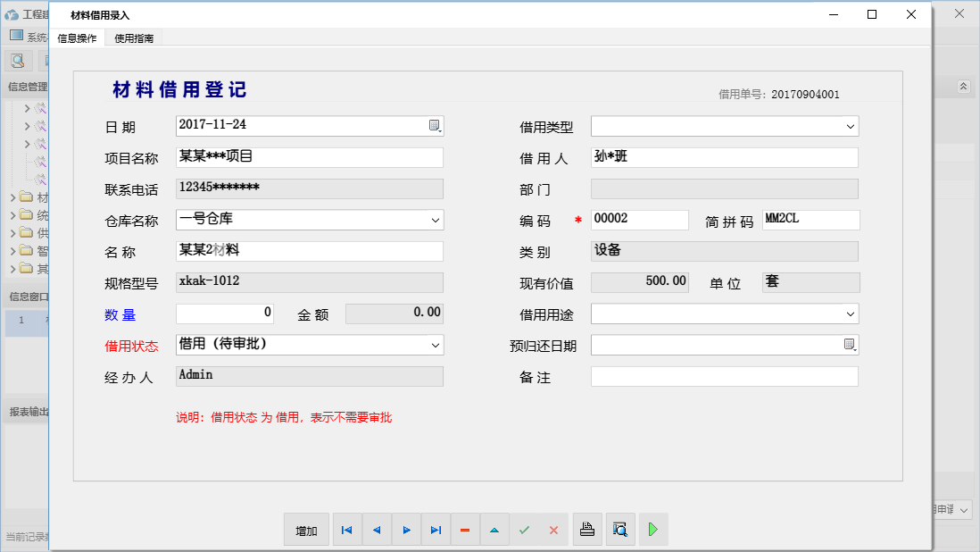
Task: Open the 借用类型 dropdown
Action: point(850,127)
